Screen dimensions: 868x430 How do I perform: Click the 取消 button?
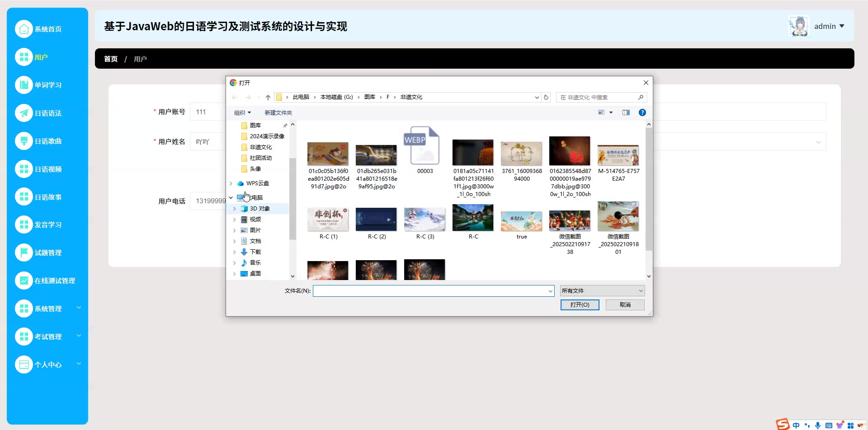tap(625, 305)
